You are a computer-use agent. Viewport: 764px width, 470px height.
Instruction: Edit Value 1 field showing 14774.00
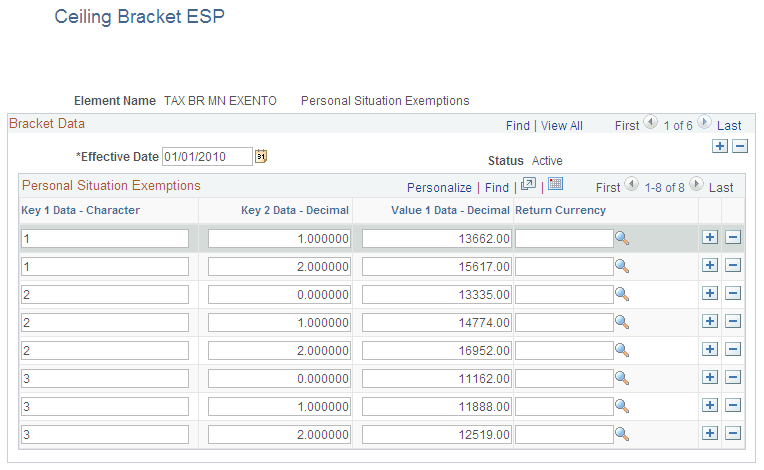click(437, 322)
